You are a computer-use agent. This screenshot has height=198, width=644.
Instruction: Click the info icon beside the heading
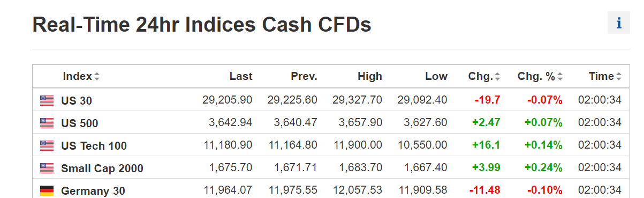(619, 23)
